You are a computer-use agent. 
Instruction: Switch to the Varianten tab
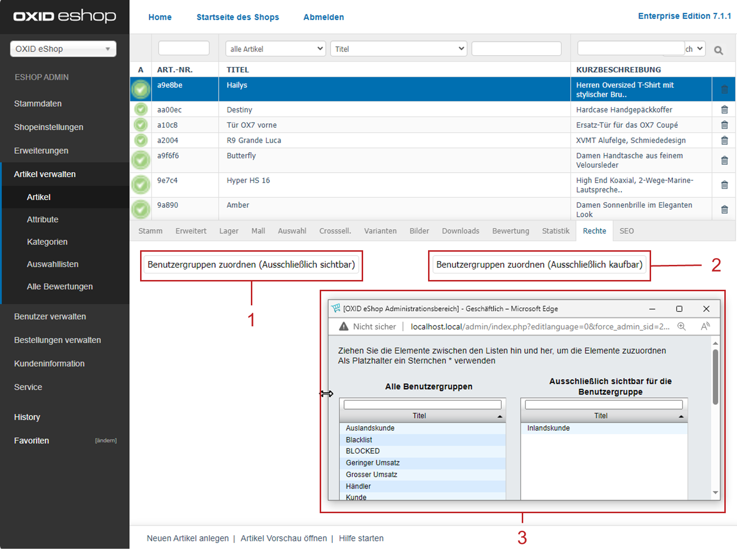point(380,231)
